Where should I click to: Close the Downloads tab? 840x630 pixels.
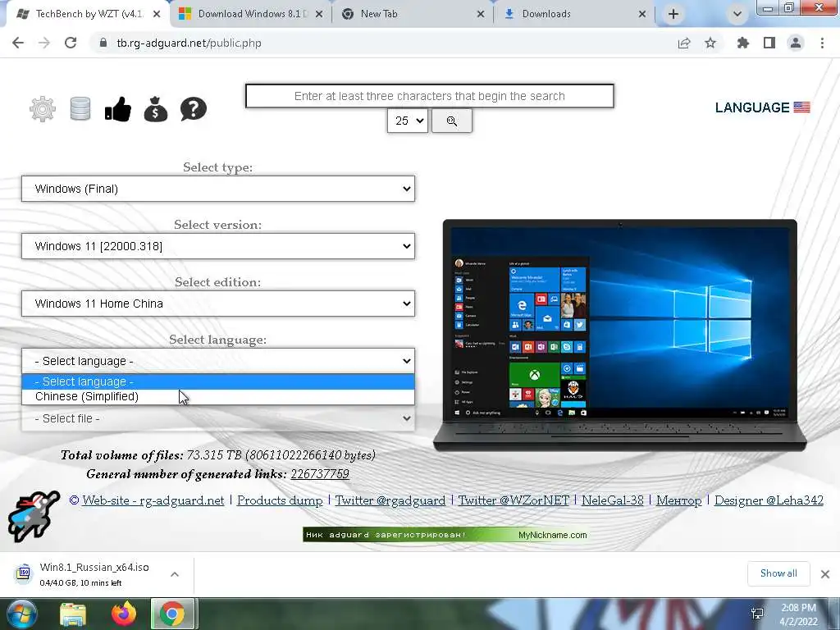(641, 14)
